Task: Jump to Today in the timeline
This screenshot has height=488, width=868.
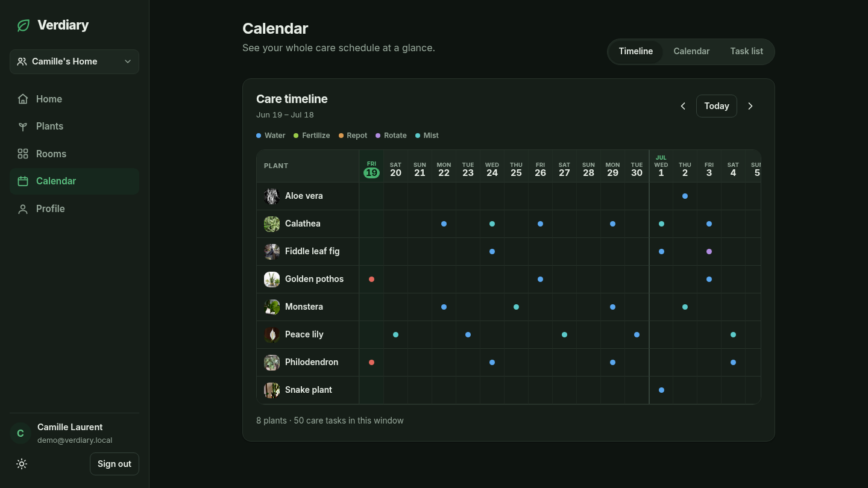Action: (x=717, y=106)
